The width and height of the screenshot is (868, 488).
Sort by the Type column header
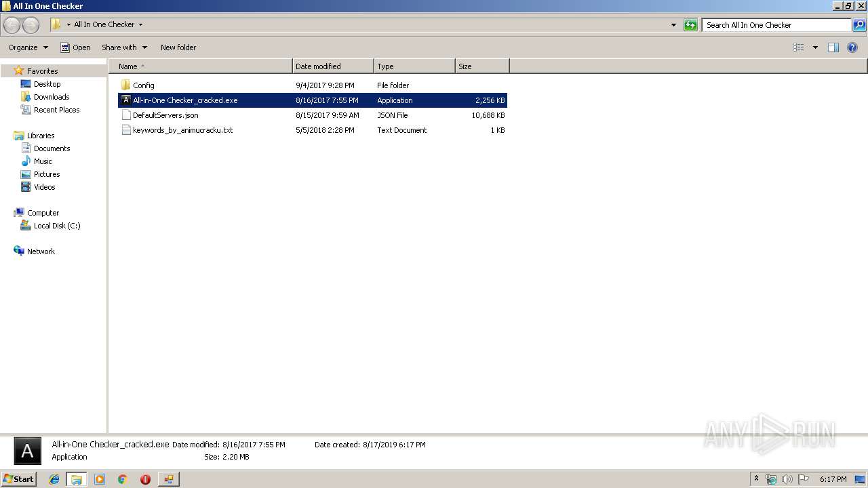414,66
